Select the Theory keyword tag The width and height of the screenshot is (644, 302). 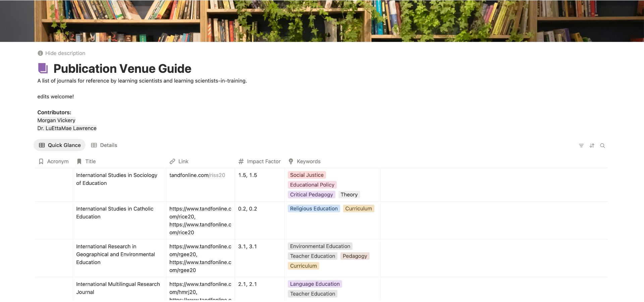(349, 194)
